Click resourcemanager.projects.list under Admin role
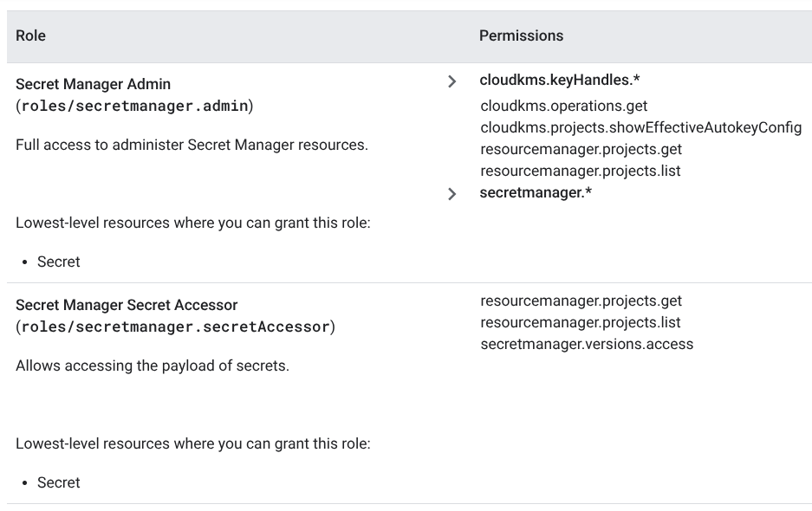Viewport: 812px width, 511px height. [580, 171]
